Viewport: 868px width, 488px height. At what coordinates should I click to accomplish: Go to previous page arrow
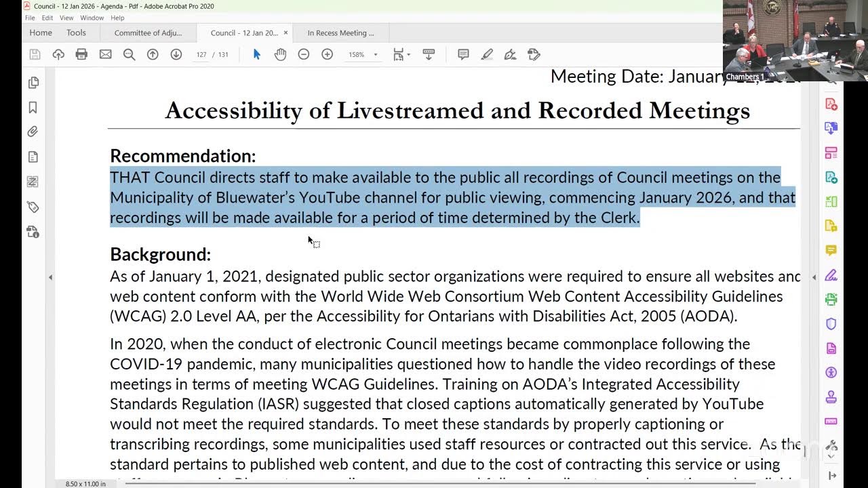pyautogui.click(x=153, y=54)
